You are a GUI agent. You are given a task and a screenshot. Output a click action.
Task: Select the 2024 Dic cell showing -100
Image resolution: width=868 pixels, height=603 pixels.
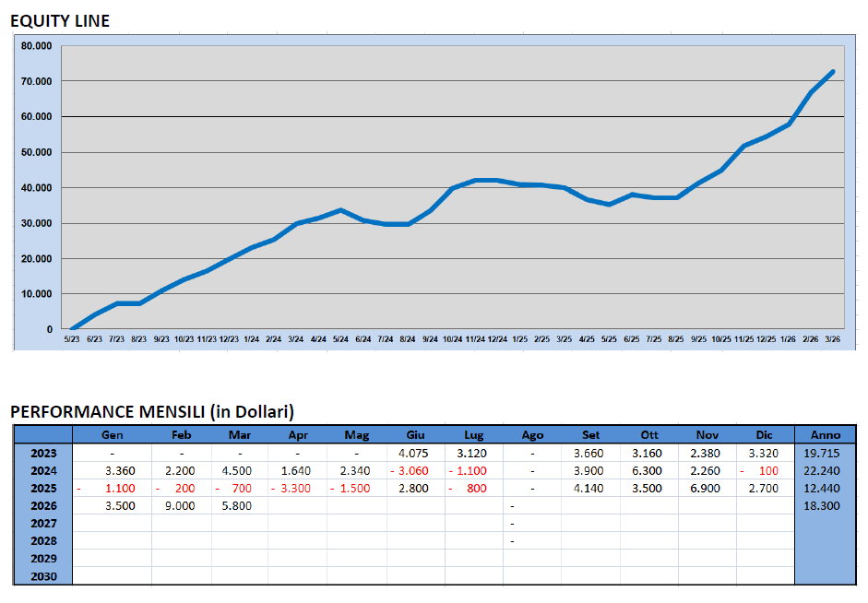coord(767,470)
